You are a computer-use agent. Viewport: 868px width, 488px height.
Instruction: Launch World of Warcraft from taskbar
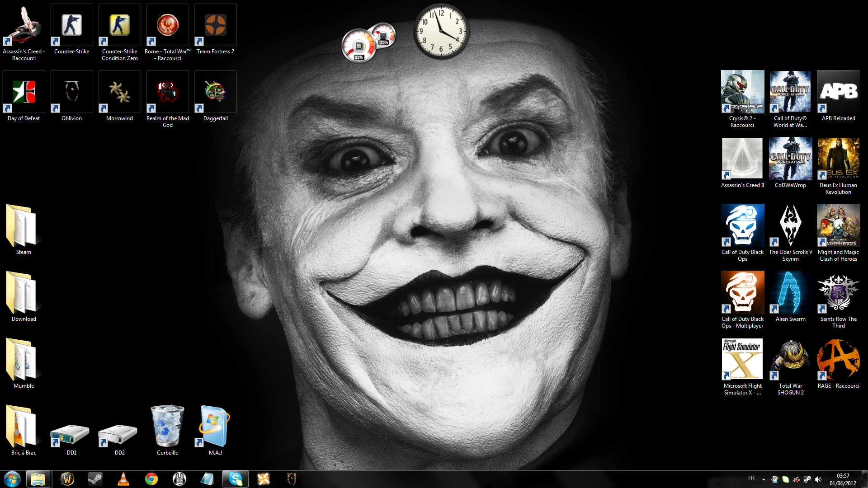coord(67,479)
